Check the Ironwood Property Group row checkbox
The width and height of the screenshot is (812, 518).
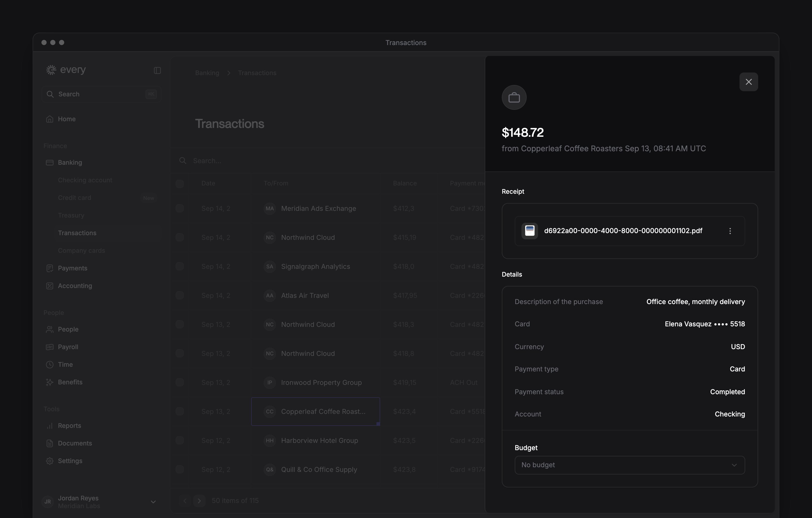(x=180, y=383)
